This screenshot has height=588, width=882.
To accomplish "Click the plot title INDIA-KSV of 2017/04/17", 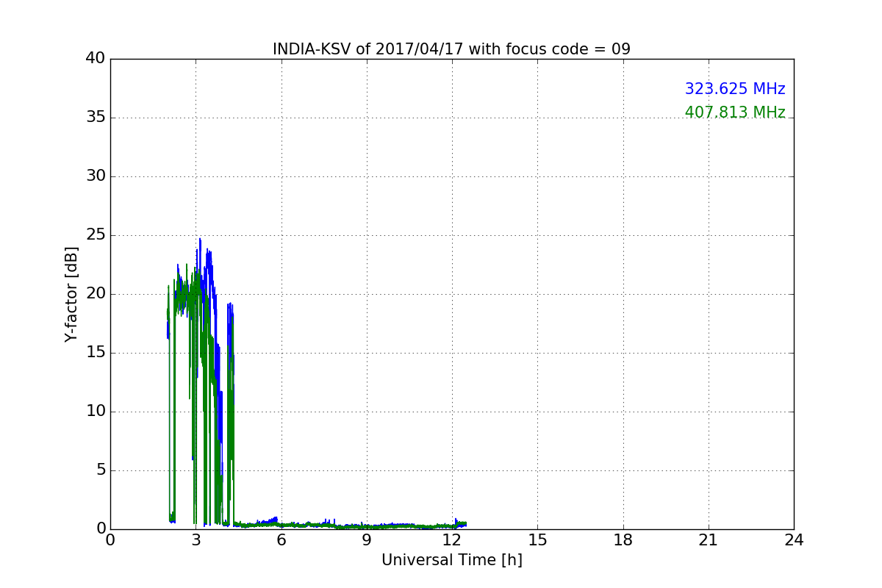I will [x=451, y=49].
